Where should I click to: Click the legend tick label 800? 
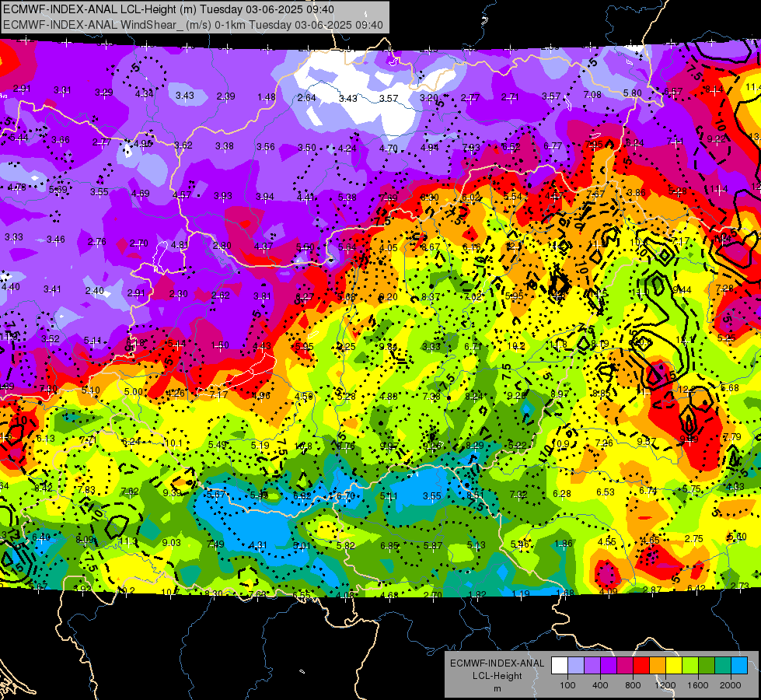click(x=633, y=685)
